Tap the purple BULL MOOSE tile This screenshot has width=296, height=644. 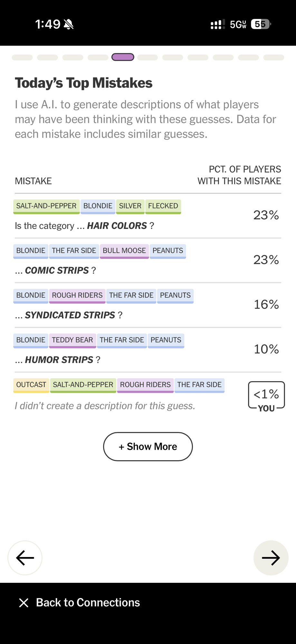click(x=124, y=251)
